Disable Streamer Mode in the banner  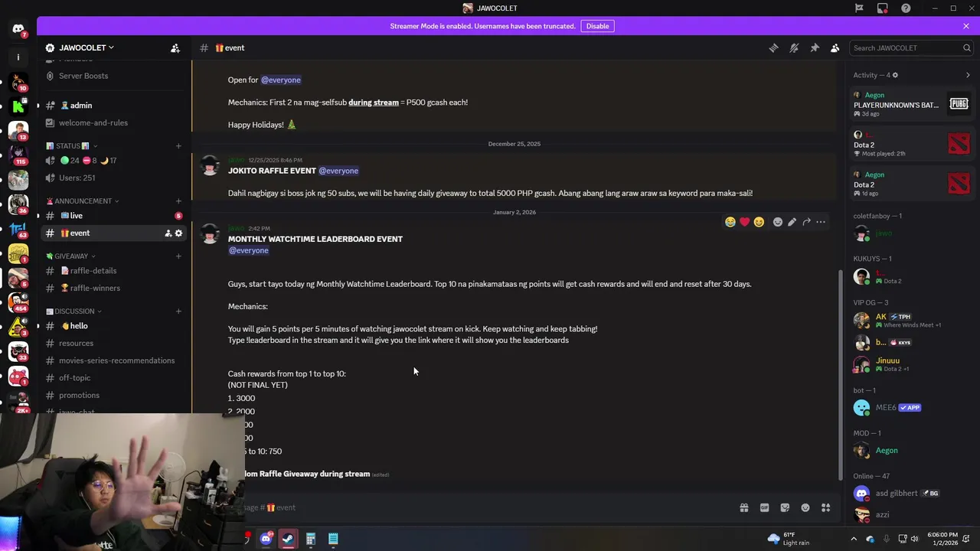tap(597, 26)
